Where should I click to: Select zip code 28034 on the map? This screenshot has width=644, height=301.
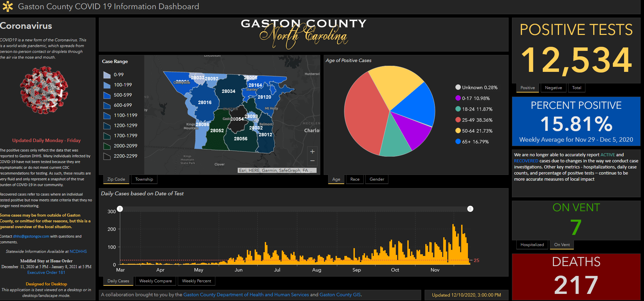point(229,91)
